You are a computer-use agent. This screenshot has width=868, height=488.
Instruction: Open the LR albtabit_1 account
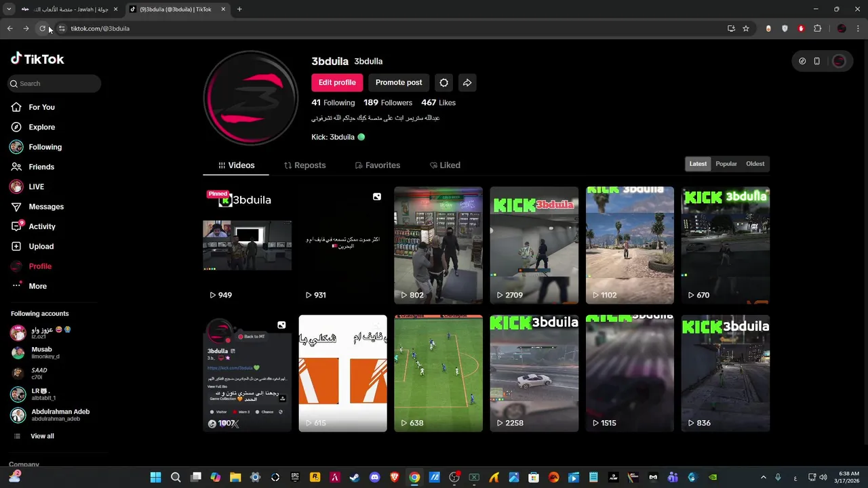(33, 394)
